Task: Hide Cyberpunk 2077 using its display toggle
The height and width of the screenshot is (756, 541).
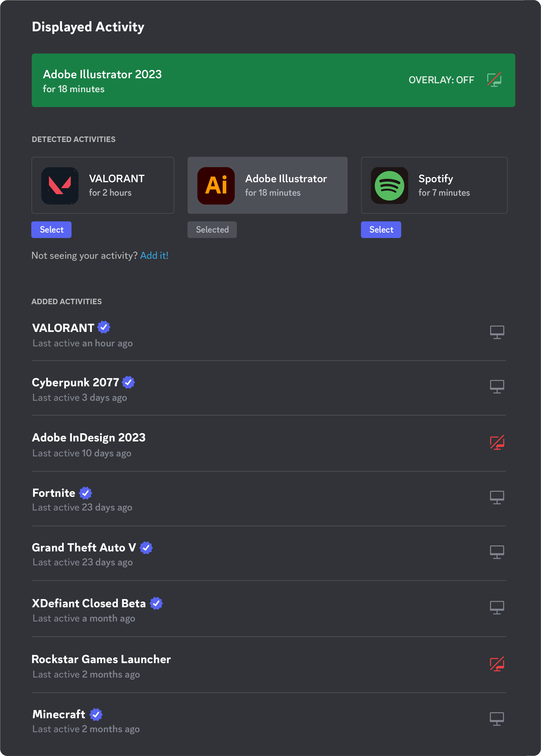Action: pos(497,387)
